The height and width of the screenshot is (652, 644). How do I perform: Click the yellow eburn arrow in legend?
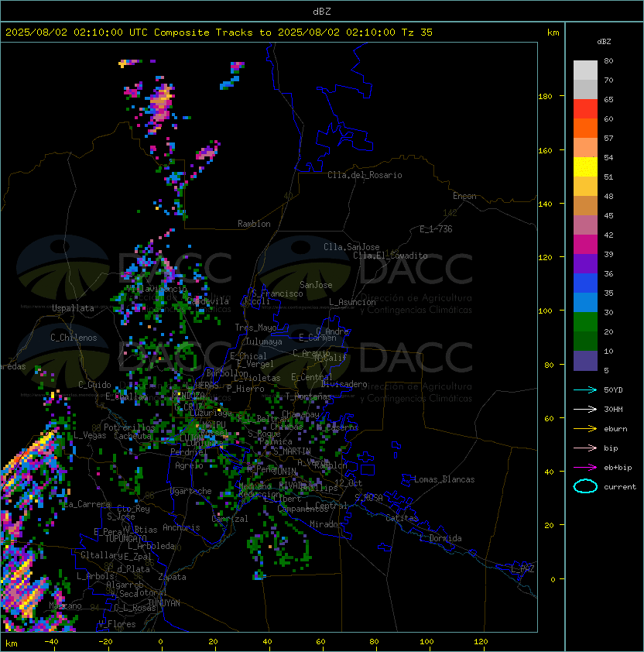point(585,429)
